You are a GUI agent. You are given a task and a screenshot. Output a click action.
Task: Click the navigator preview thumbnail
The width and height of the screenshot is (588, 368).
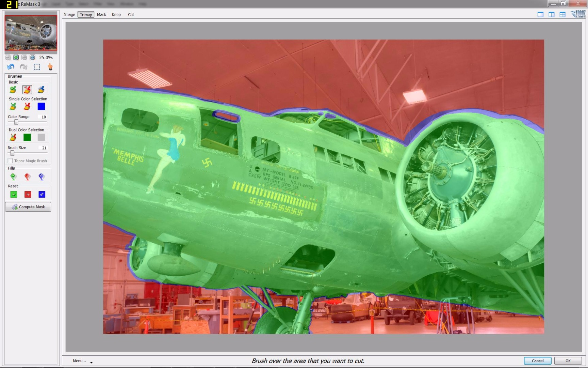[x=31, y=33]
